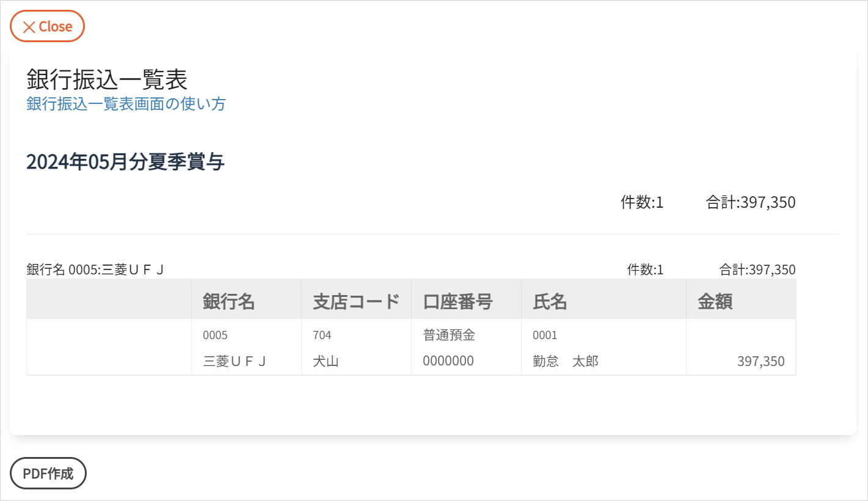Click the bank code 0005 cell
The height and width of the screenshot is (501, 868).
coord(215,335)
